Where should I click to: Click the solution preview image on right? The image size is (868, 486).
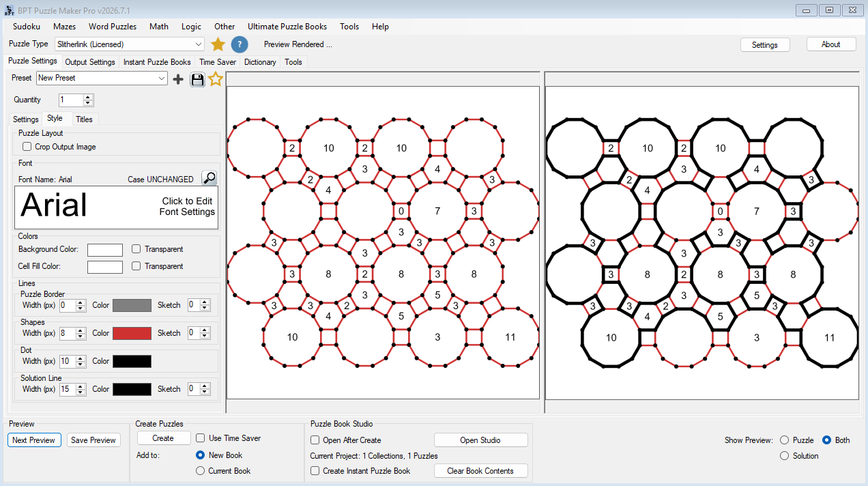[x=701, y=242]
